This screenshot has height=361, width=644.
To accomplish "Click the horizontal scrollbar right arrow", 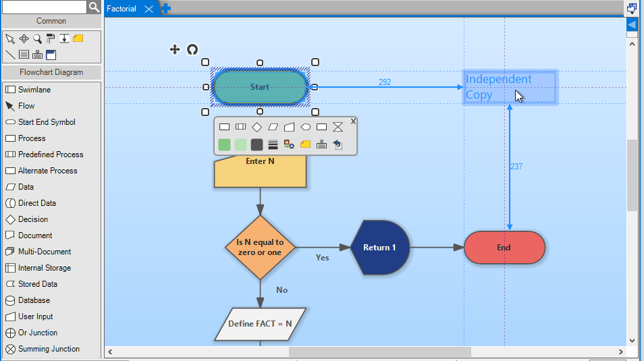I will point(620,352).
